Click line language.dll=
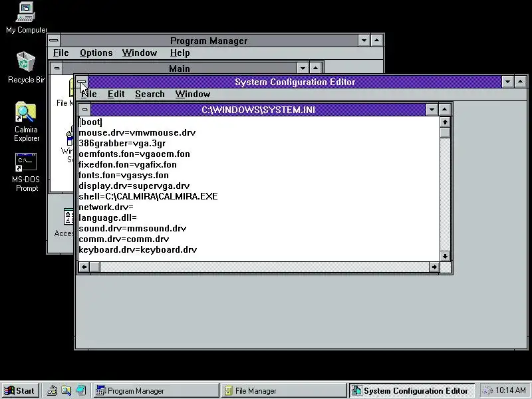Screen dimensions: 532x399 pos(108,218)
